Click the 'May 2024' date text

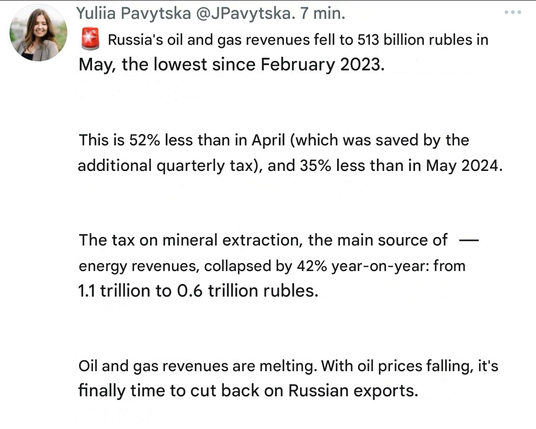pos(464,166)
